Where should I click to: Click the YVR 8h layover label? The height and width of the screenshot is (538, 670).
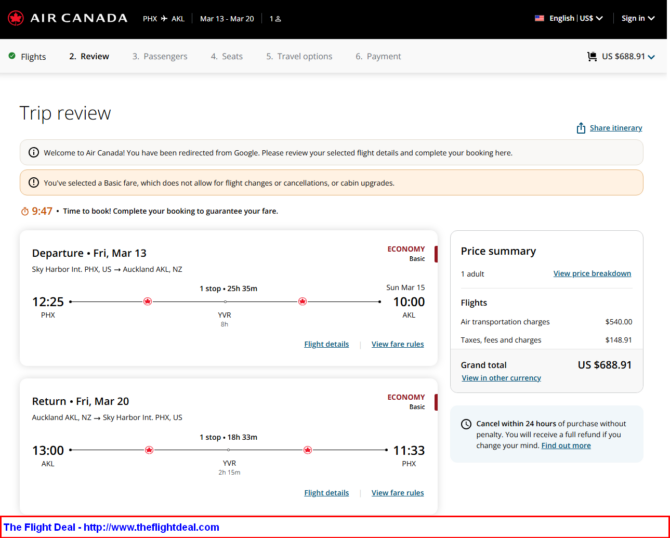pos(224,319)
